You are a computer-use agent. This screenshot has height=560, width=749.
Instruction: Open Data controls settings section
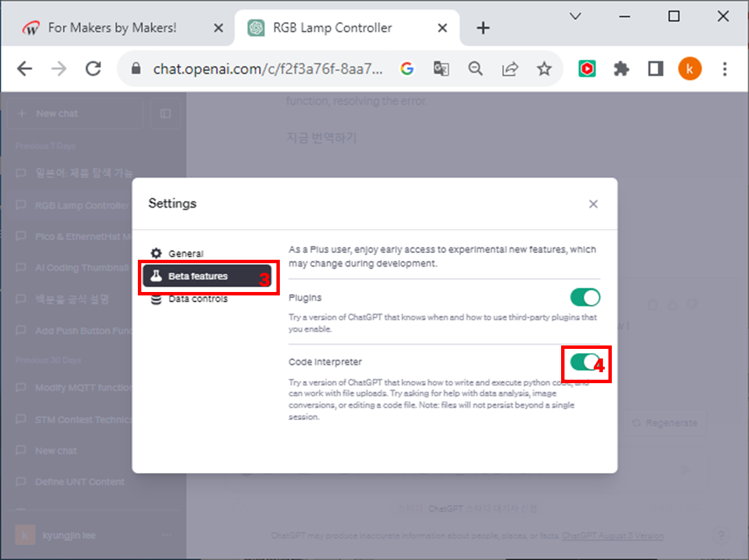point(189,299)
